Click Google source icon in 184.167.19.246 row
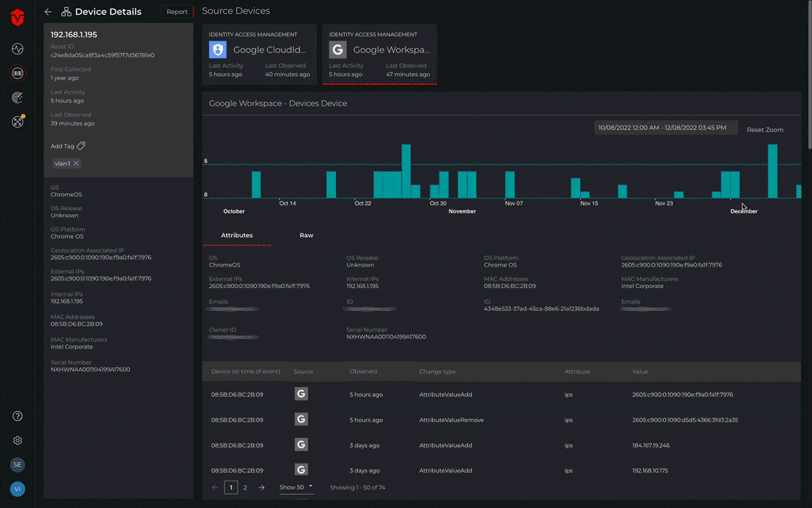 [x=301, y=444]
